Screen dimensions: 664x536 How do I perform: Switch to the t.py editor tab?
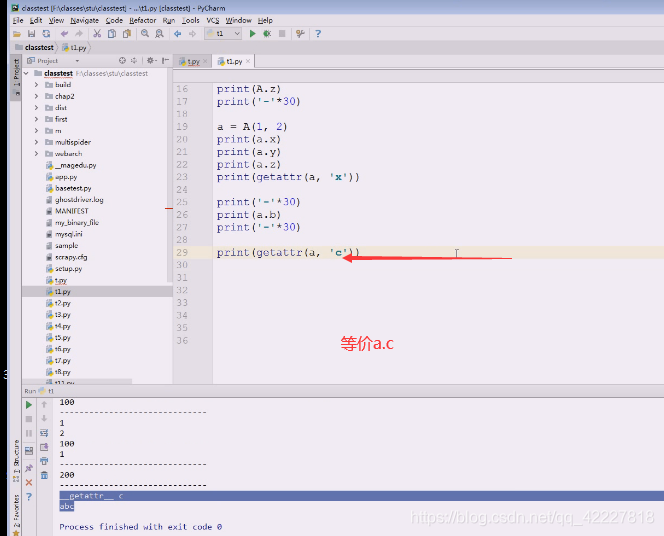(x=193, y=61)
